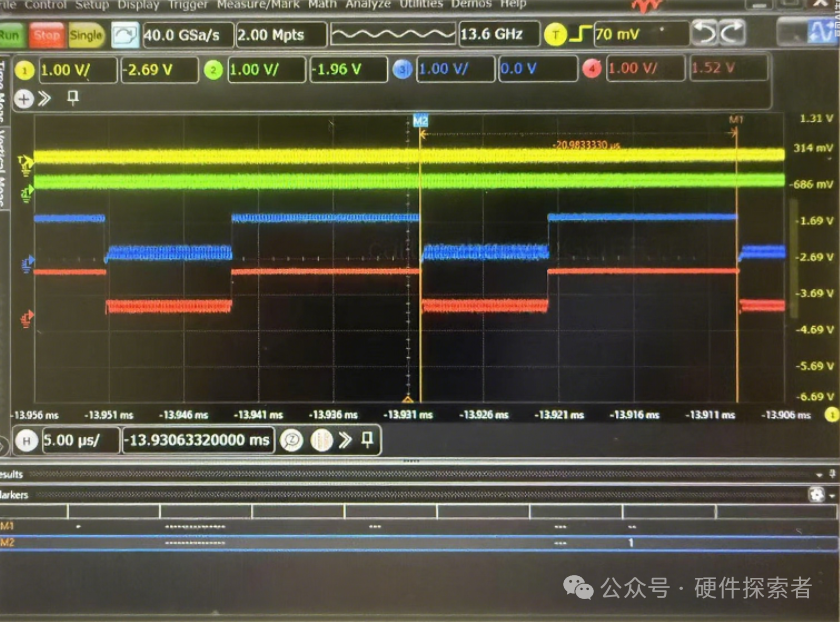This screenshot has height=622, width=840.
Task: Edit the 5.00 µs/ timebase field
Action: tap(80, 440)
